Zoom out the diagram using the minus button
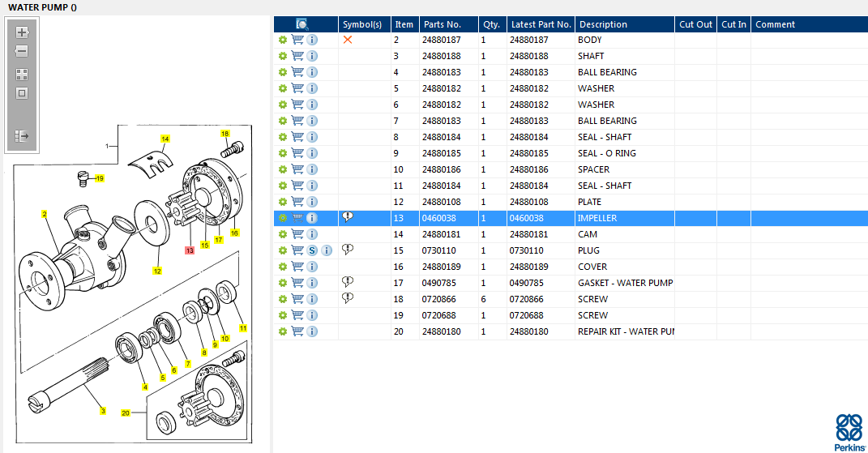 pyautogui.click(x=22, y=51)
